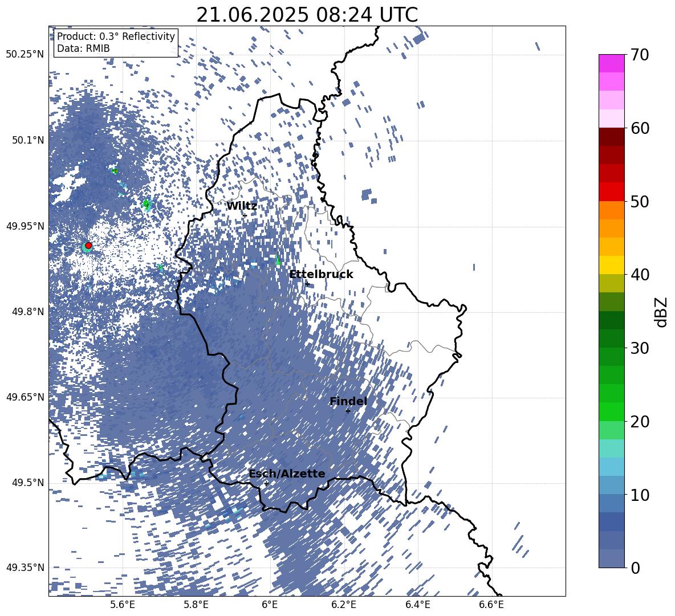Image resolution: width=675 pixels, height=616 pixels.
Task: Click the 10 dBZ colorbar label
Action: tap(640, 495)
